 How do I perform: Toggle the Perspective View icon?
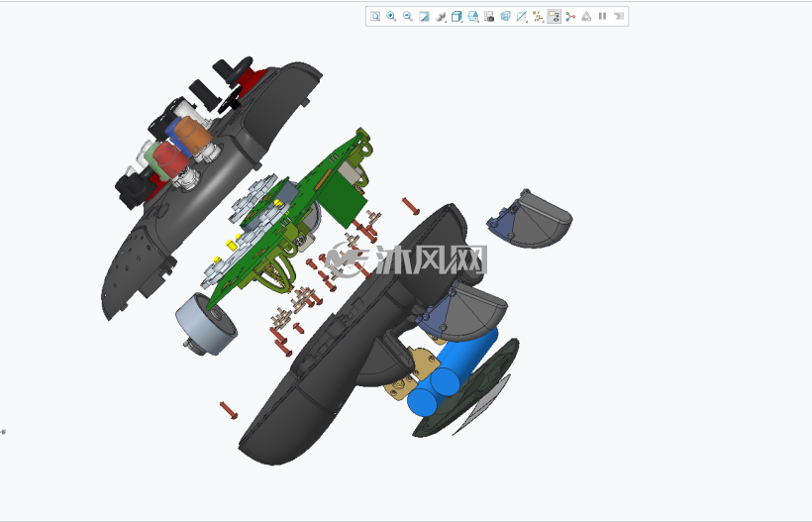pos(505,17)
